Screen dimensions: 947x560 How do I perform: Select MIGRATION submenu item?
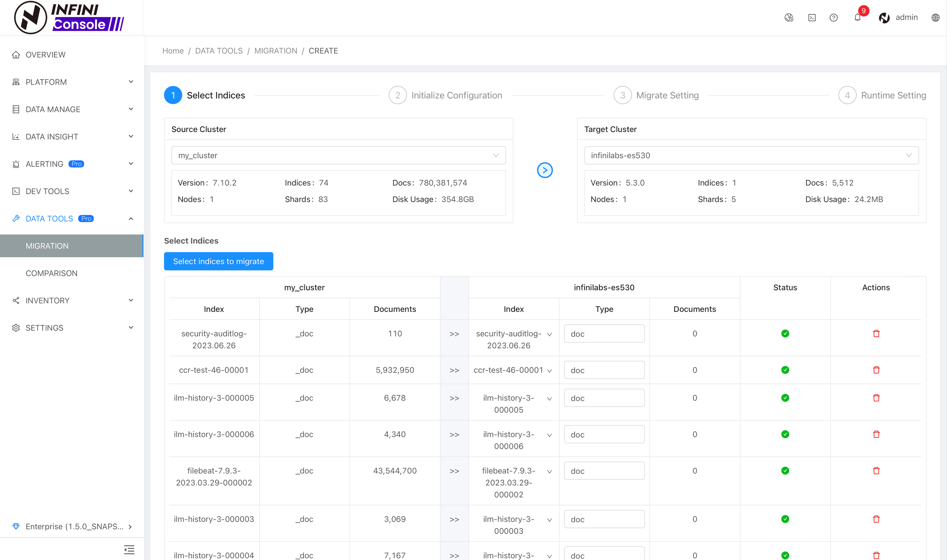(x=72, y=246)
